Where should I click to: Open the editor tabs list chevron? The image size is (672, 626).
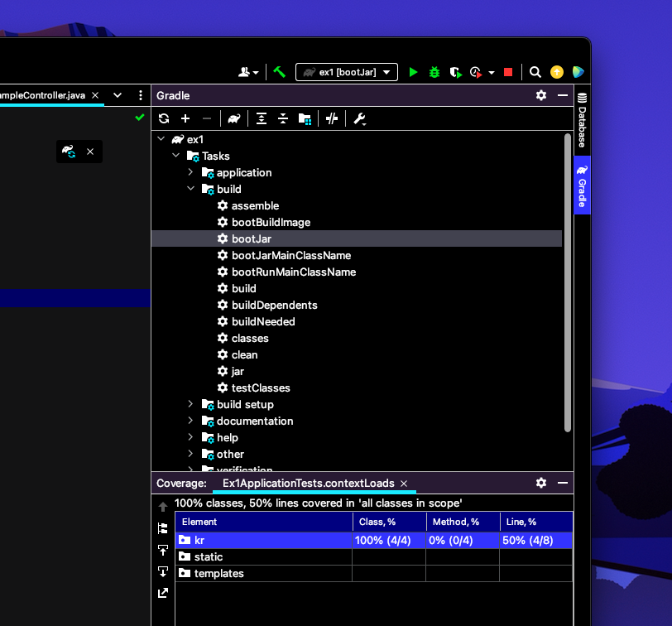pyautogui.click(x=118, y=95)
